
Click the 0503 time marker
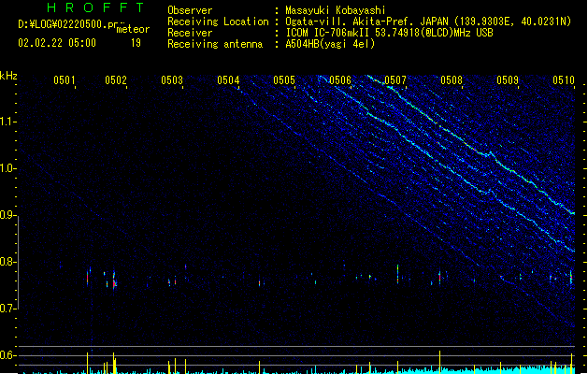click(x=172, y=80)
